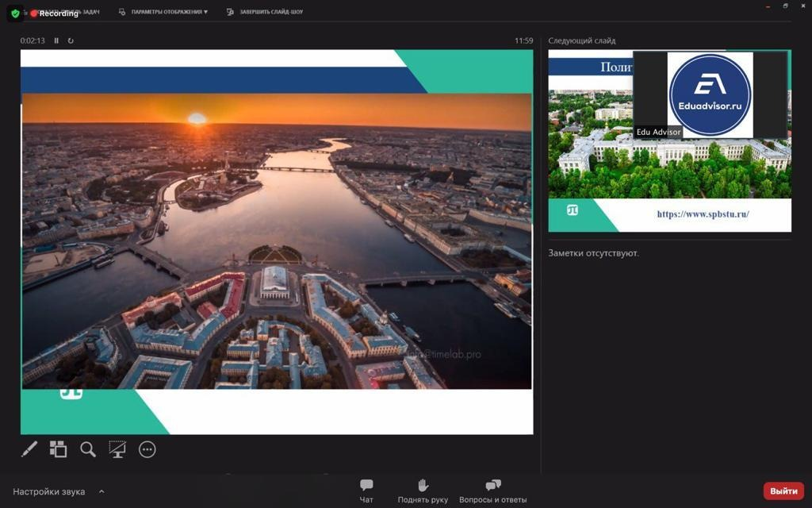Open the see all slides grid
The height and width of the screenshot is (508, 812).
pos(58,449)
